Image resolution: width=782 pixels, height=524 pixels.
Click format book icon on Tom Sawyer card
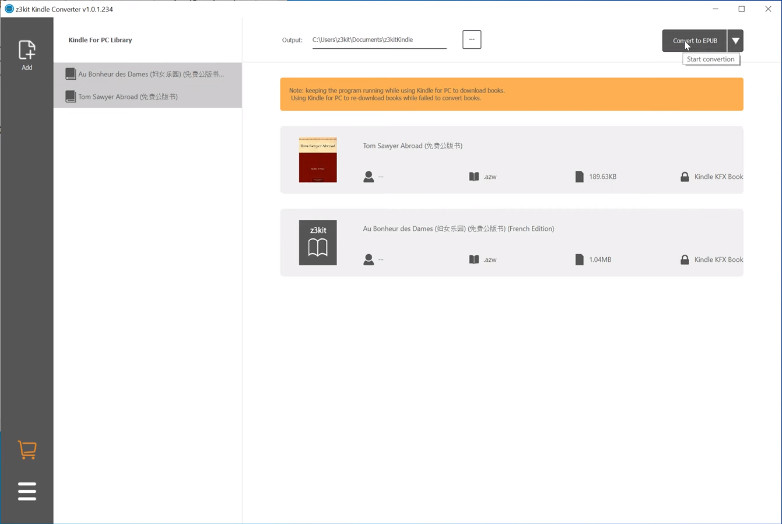[x=474, y=176]
